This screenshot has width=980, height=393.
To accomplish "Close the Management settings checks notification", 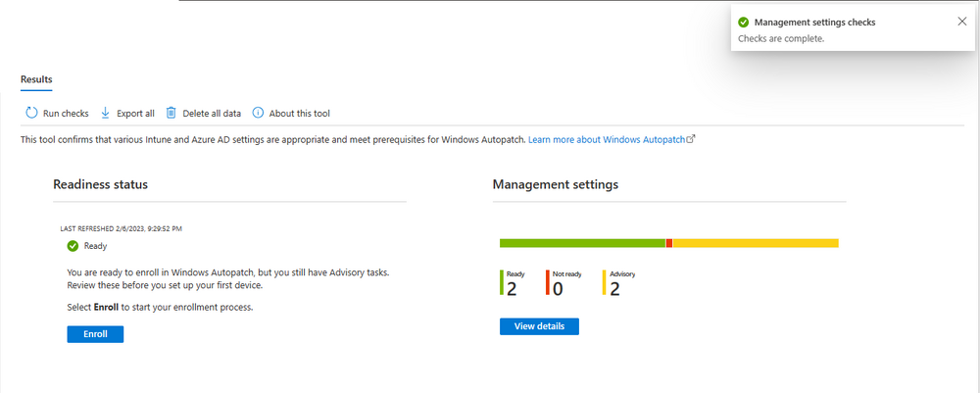I will 962,22.
